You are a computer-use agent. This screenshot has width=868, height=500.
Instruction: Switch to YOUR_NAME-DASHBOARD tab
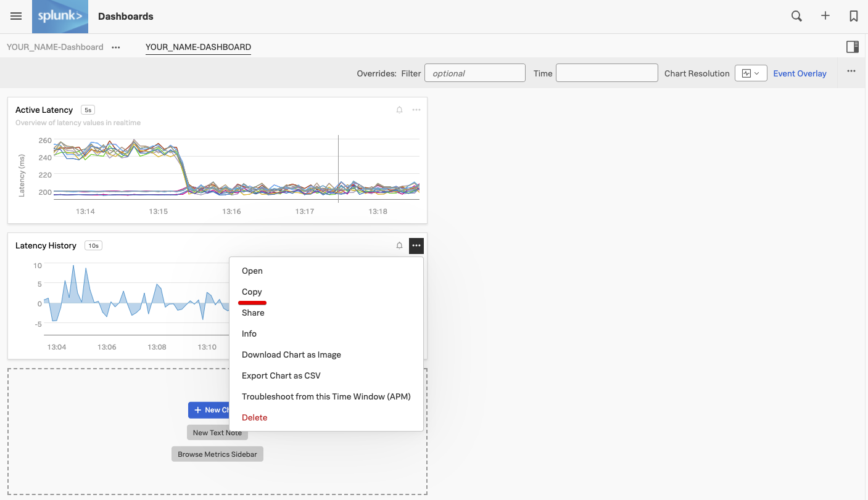point(198,47)
